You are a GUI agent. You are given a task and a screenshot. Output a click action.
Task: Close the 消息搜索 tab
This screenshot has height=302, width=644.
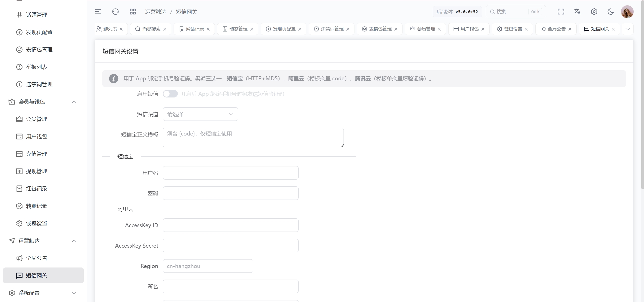tap(165, 29)
